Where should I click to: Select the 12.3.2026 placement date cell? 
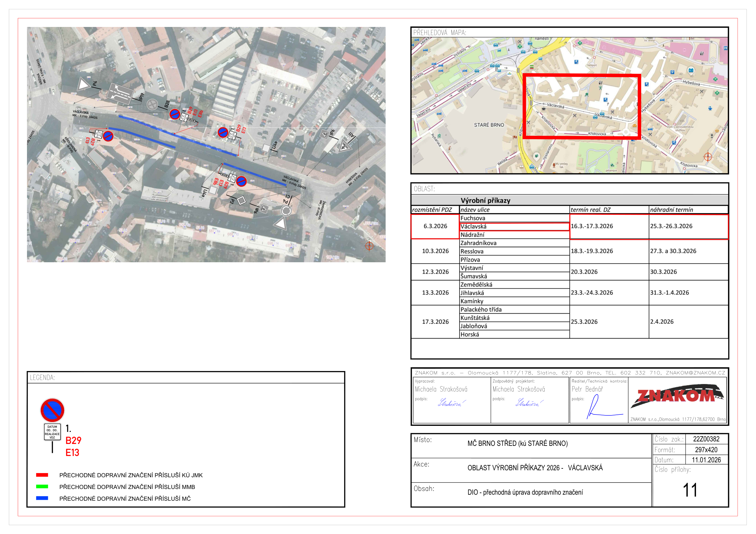pos(435,272)
